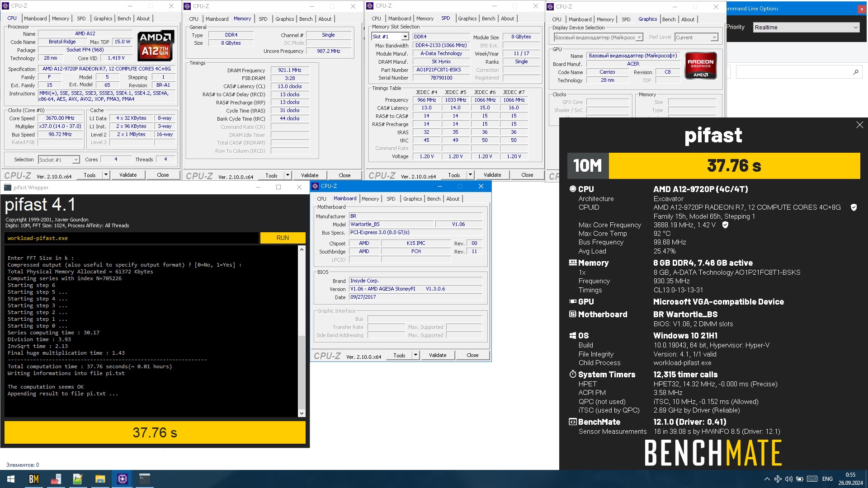Expand Tools arrow in Memory tab window
Viewport: 868px width, 488px height.
click(x=288, y=175)
